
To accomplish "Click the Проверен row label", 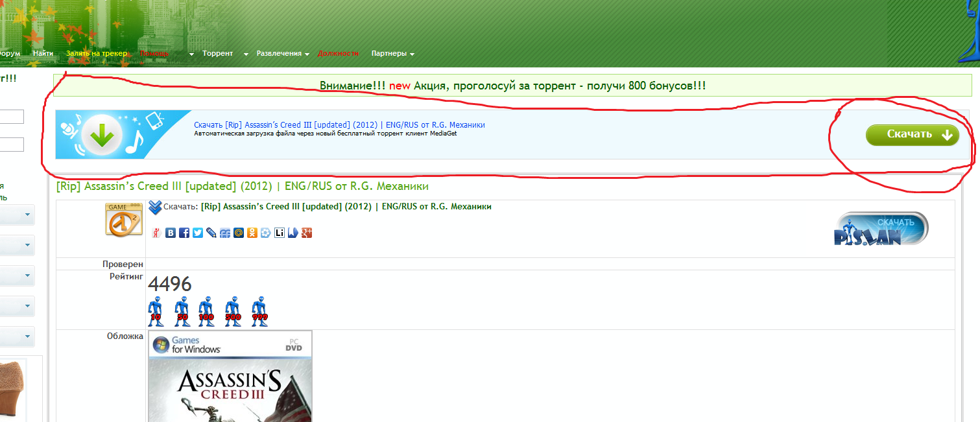I will (123, 264).
